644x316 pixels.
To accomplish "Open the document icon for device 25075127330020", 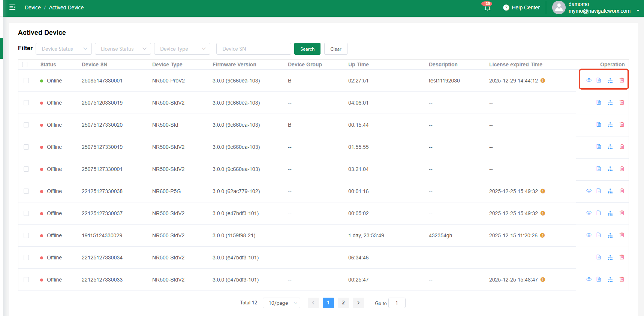I will pos(599,125).
